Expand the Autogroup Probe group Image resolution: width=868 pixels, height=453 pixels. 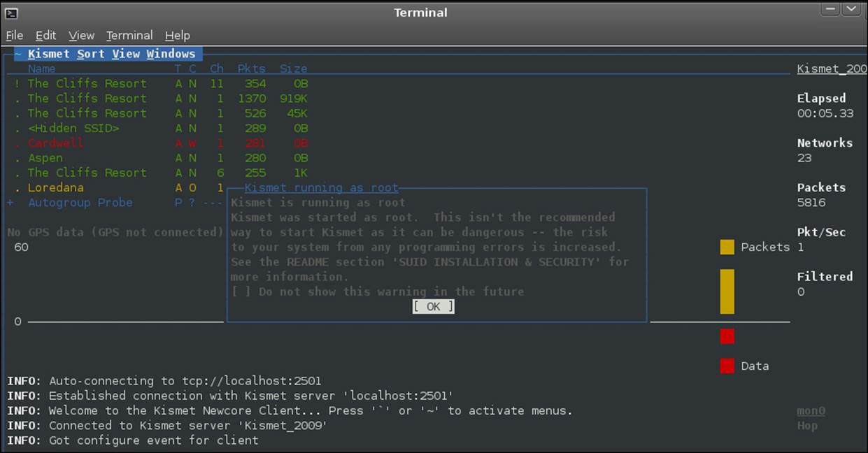click(10, 203)
